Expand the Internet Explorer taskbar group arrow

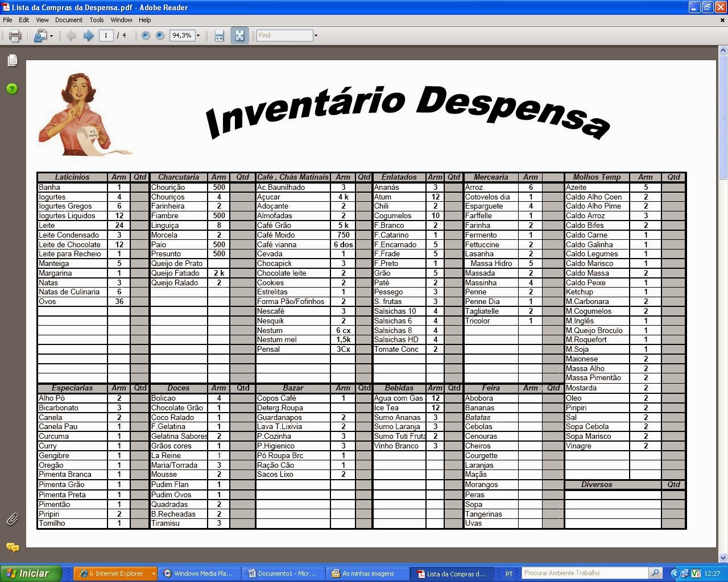pos(153,573)
